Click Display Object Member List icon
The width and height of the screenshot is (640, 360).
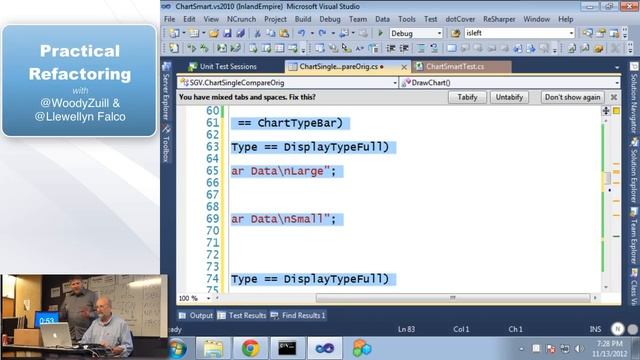(x=320, y=49)
